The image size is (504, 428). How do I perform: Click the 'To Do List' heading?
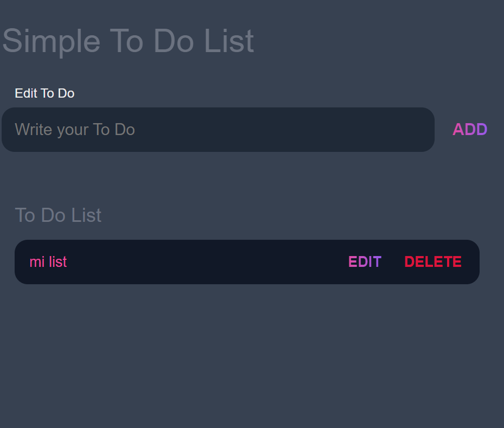point(58,215)
